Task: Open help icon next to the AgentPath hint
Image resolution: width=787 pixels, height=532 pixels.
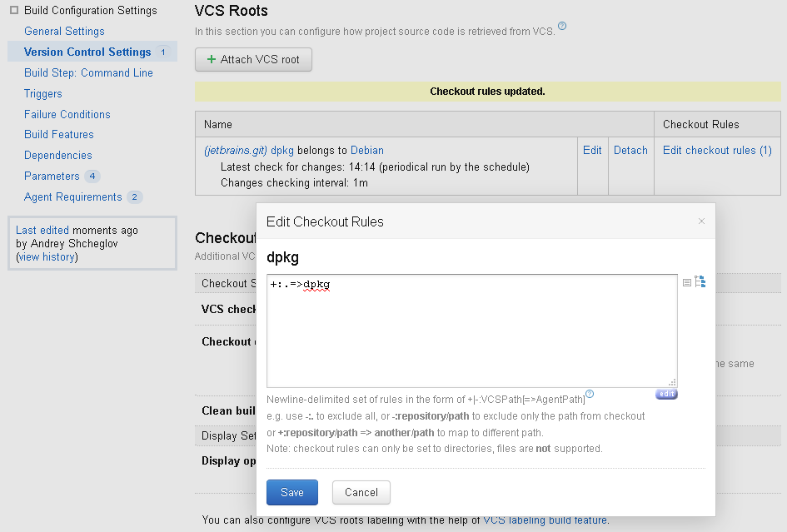Action: pyautogui.click(x=590, y=394)
